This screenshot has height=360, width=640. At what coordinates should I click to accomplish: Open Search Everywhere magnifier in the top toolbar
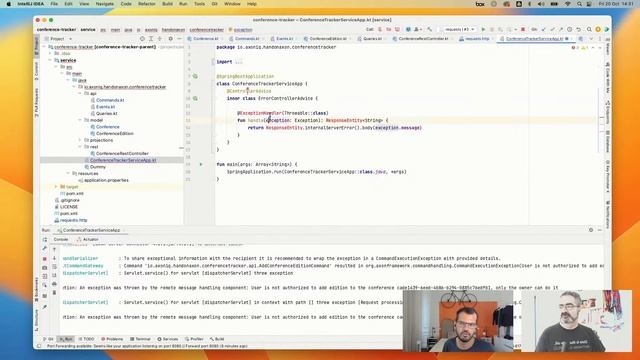tap(589, 29)
